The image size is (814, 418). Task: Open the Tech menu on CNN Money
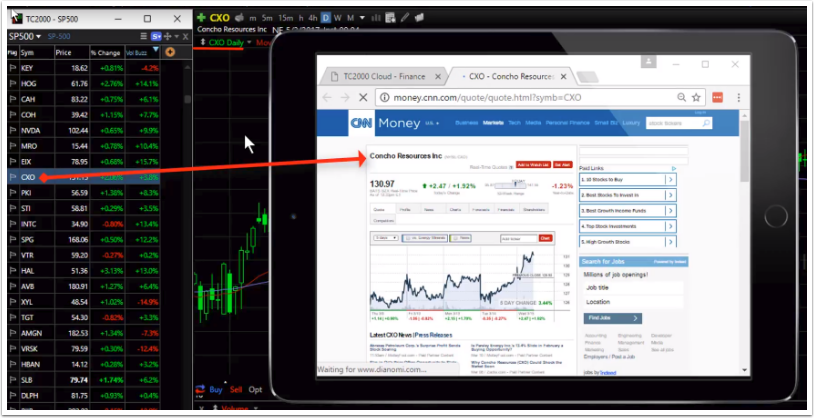pyautogui.click(x=514, y=123)
